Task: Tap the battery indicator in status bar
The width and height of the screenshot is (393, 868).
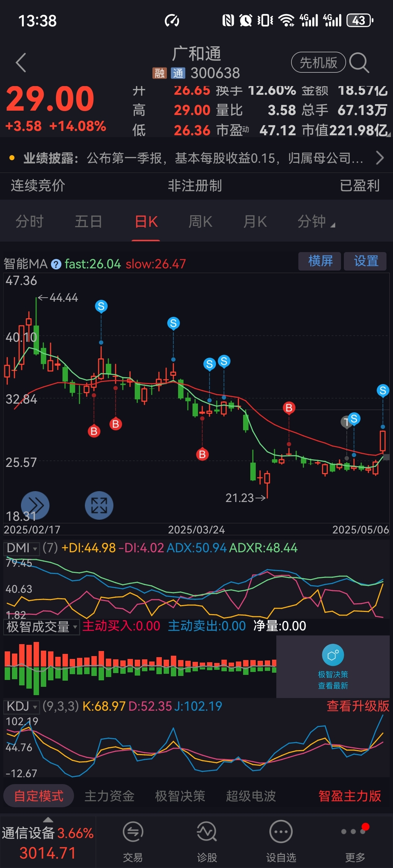Action: (x=360, y=21)
